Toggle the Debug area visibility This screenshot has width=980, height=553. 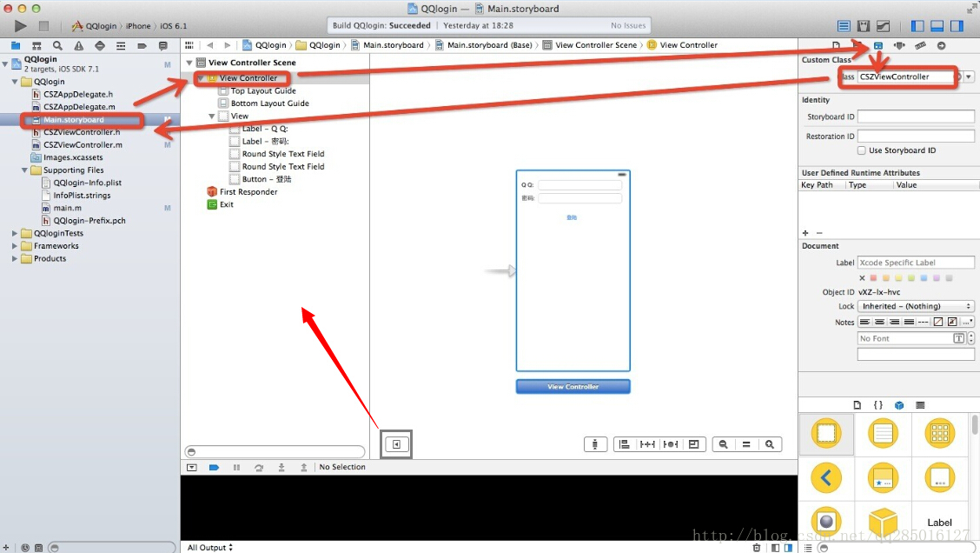point(937,25)
